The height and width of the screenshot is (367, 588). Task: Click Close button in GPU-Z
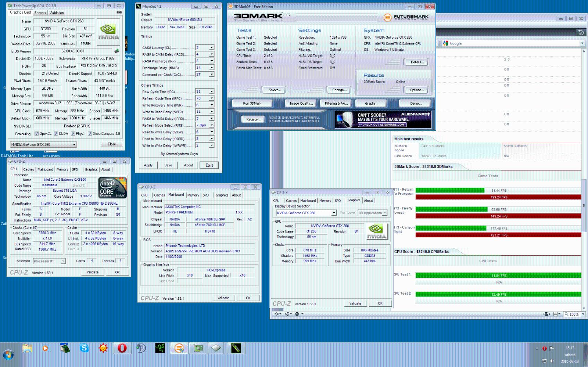pos(112,144)
